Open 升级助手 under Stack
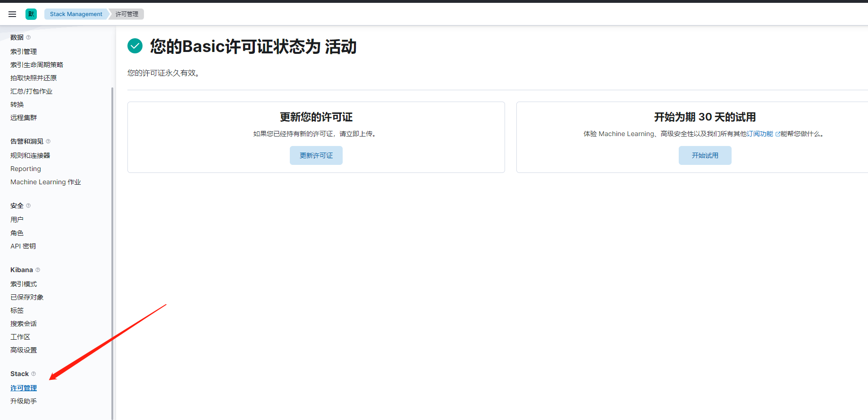 point(24,401)
